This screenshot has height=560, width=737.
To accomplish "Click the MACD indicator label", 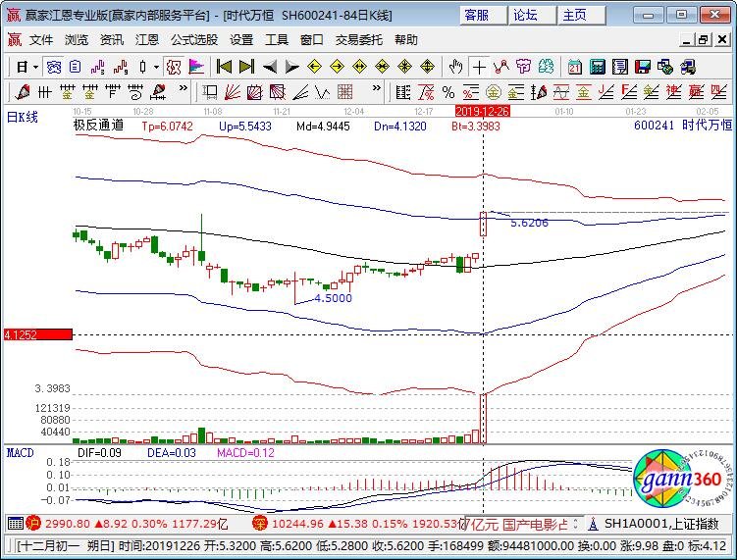I will point(21,453).
